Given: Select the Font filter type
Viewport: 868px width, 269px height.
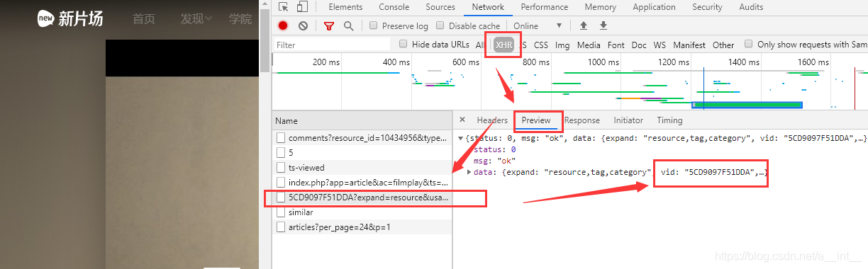Looking at the screenshot, I should 616,45.
